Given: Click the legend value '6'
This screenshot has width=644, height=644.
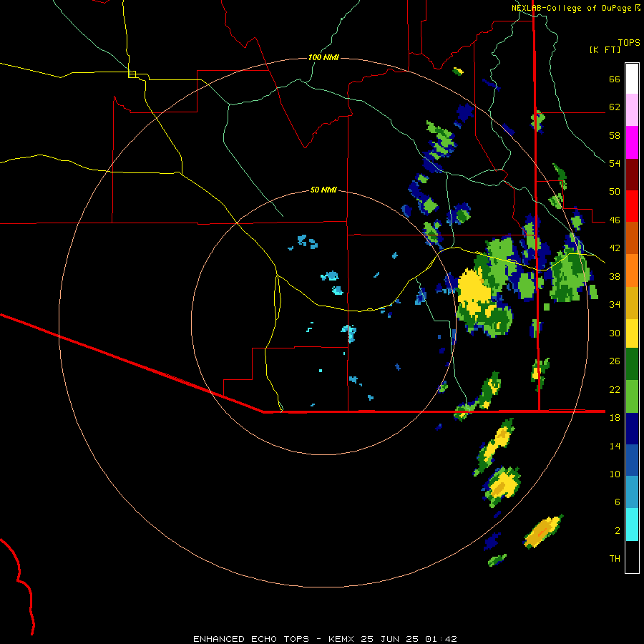Looking at the screenshot, I should pyautogui.click(x=617, y=502).
